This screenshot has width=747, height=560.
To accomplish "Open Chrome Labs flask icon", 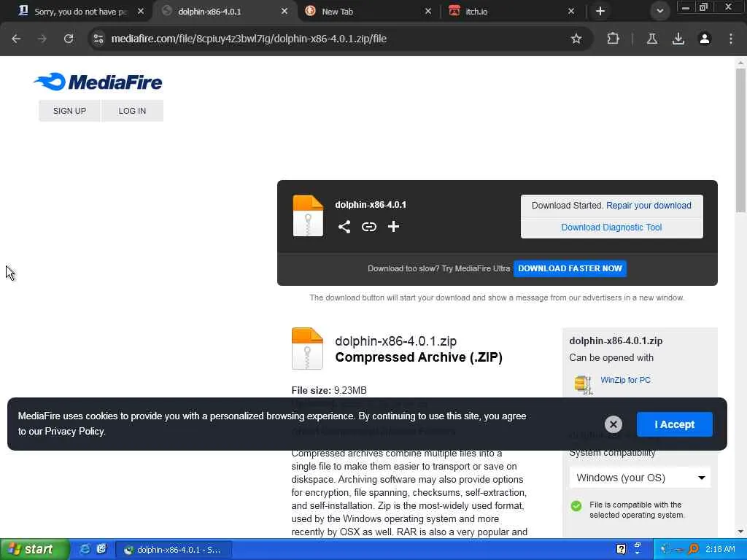I will pos(652,39).
